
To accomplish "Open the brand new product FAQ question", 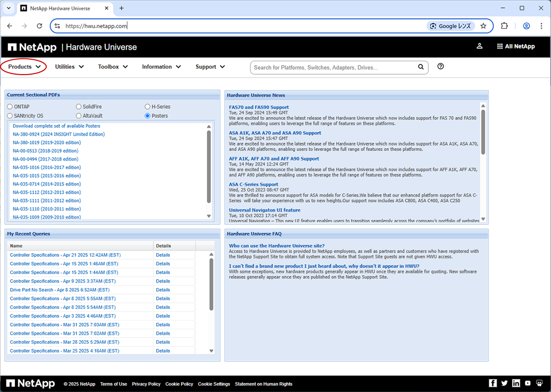I will 324,266.
